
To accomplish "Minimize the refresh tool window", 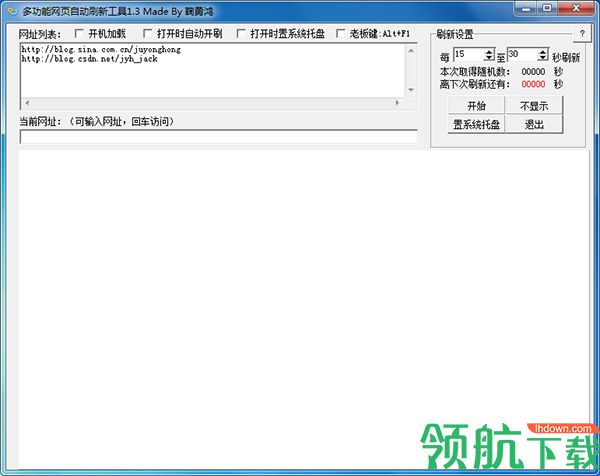I will [x=527, y=8].
